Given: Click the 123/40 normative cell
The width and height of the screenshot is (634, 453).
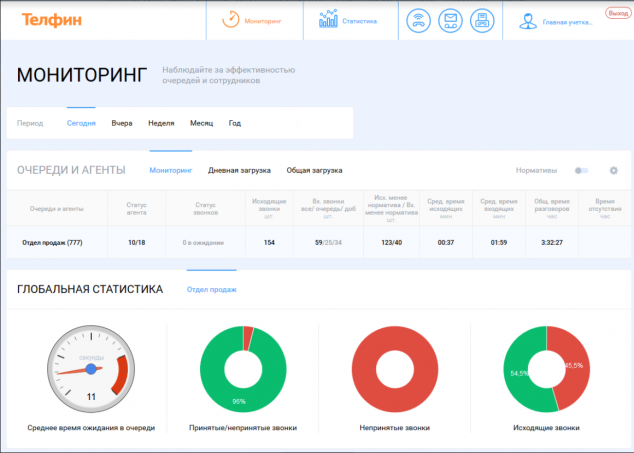Looking at the screenshot, I should pos(391,242).
